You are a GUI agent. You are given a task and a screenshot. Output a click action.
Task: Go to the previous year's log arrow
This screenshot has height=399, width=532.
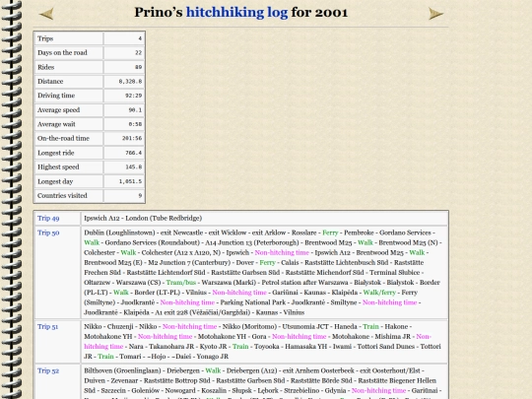[46, 14]
